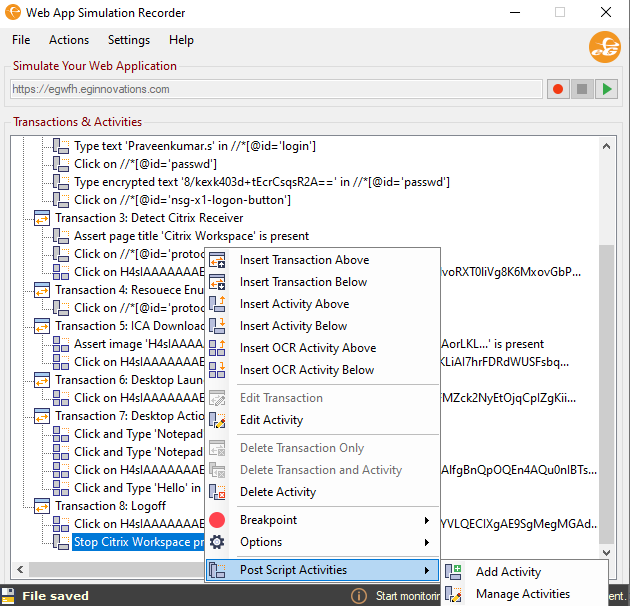Screen dimensions: 630x606
Task: Click the Insert Activity Above icon
Action: click(x=217, y=304)
